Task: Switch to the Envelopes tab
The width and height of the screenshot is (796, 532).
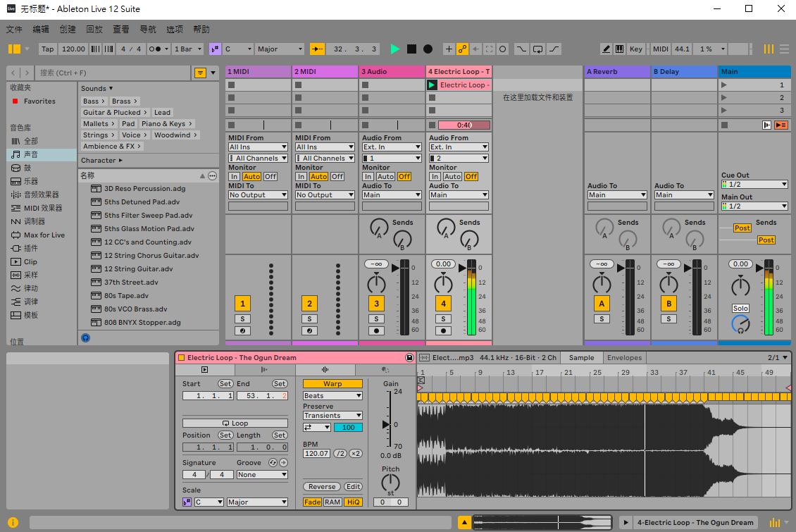Action: pos(624,357)
